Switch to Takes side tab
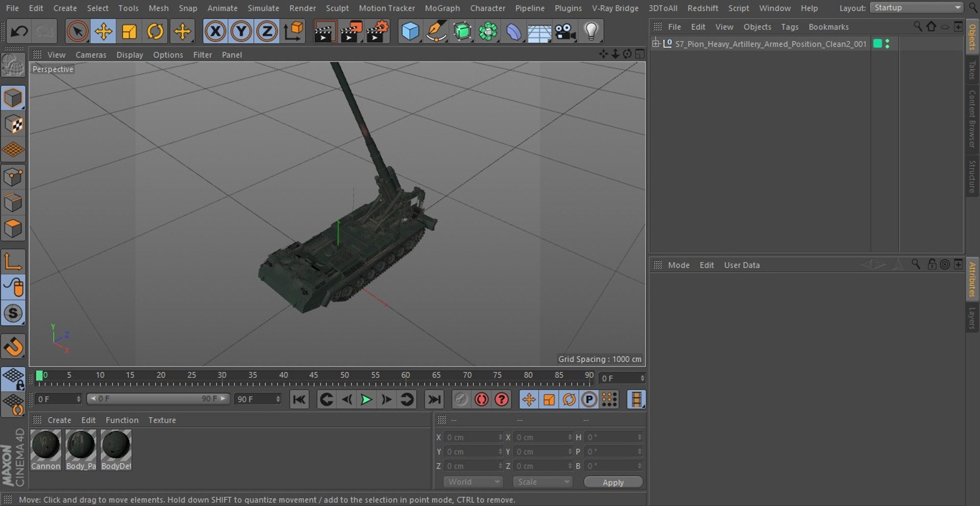 pos(972,70)
